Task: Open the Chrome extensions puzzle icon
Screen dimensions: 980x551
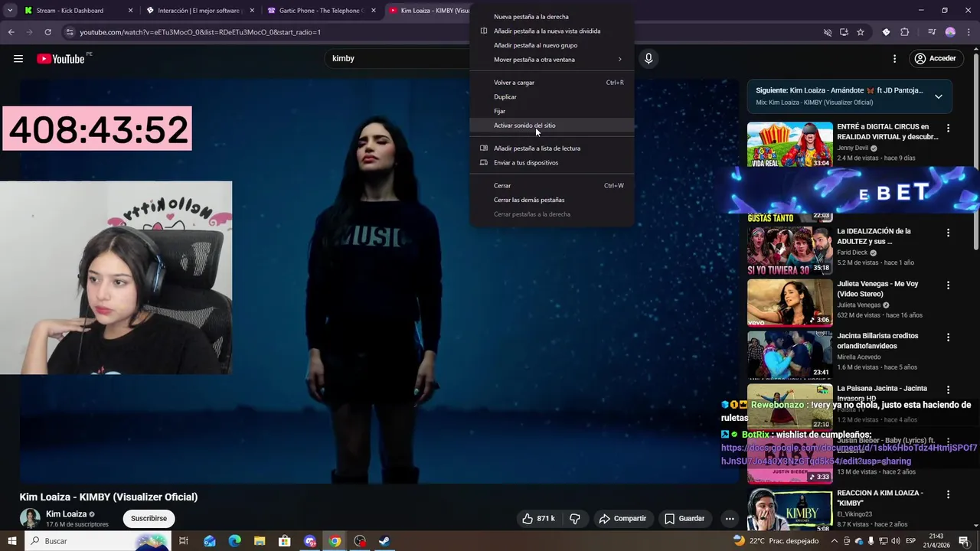Action: 905,32
